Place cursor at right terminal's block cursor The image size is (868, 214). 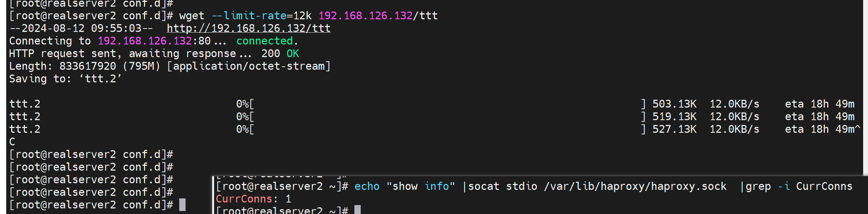click(357, 210)
